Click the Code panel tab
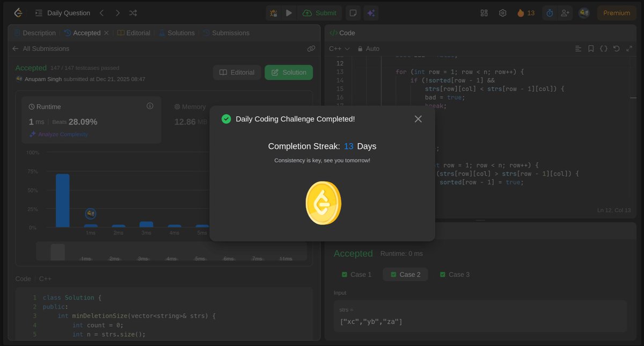The image size is (644, 346). (342, 33)
